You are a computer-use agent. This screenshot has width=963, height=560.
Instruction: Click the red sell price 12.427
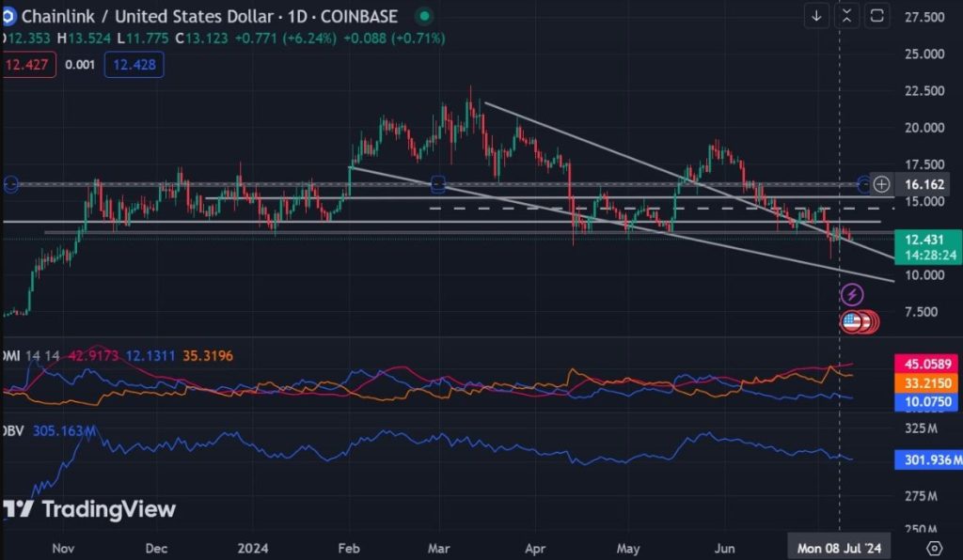(x=28, y=65)
